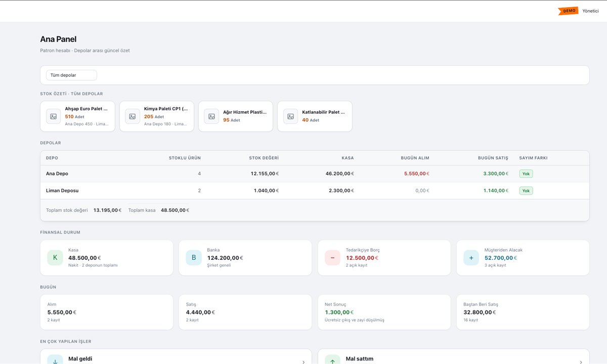The image size is (607, 364).
Task: Open the Tüm depolar warehouse dropdown
Action: [x=71, y=75]
